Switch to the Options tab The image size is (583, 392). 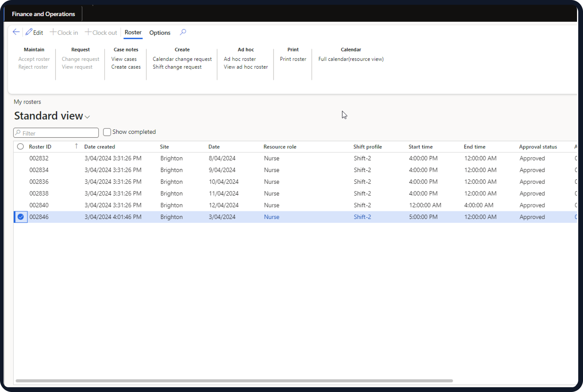point(159,33)
